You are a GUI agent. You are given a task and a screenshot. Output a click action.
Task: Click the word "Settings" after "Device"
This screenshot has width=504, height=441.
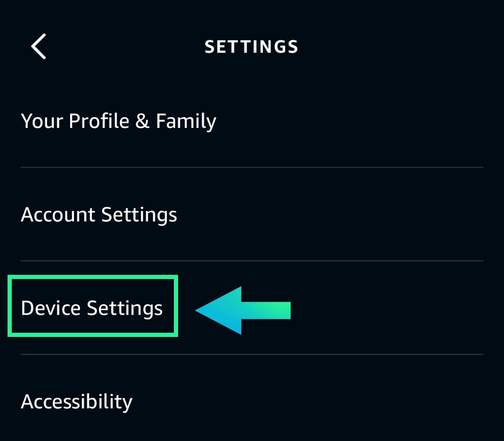tap(125, 308)
